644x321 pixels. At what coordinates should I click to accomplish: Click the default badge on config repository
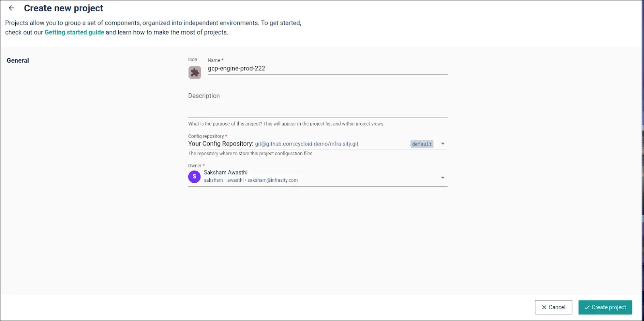[422, 144]
